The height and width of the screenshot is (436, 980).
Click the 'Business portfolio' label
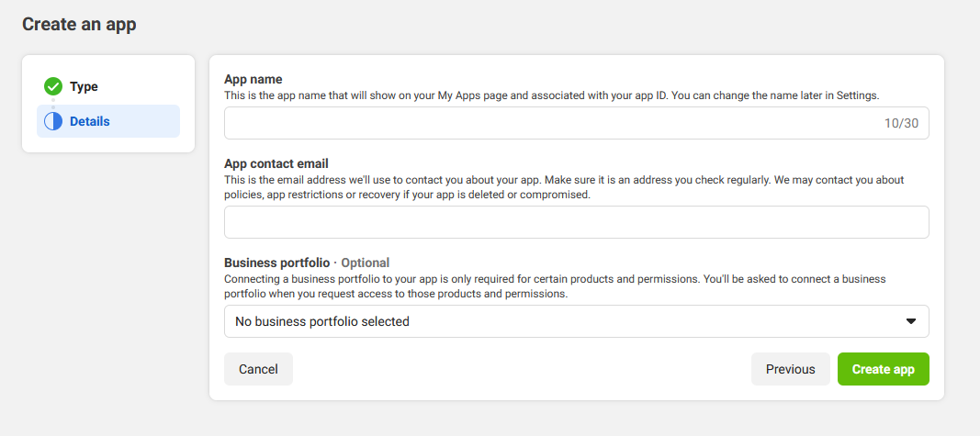click(276, 263)
